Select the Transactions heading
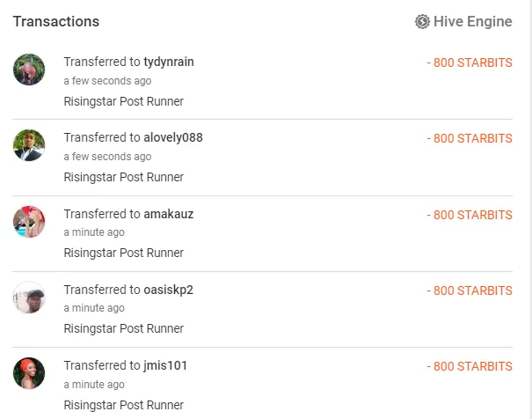This screenshot has height=419, width=532. click(x=56, y=21)
